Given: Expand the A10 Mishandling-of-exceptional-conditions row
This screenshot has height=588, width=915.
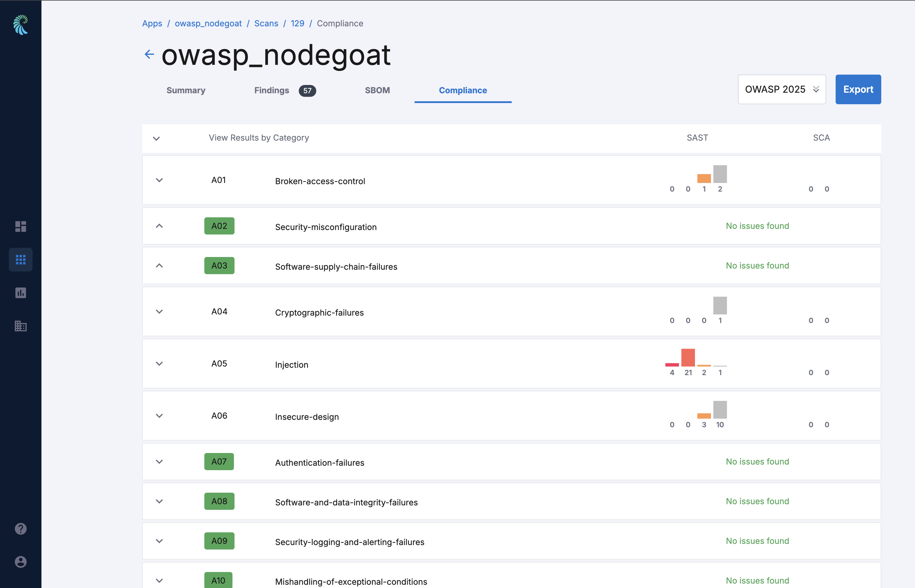Looking at the screenshot, I should click(159, 581).
